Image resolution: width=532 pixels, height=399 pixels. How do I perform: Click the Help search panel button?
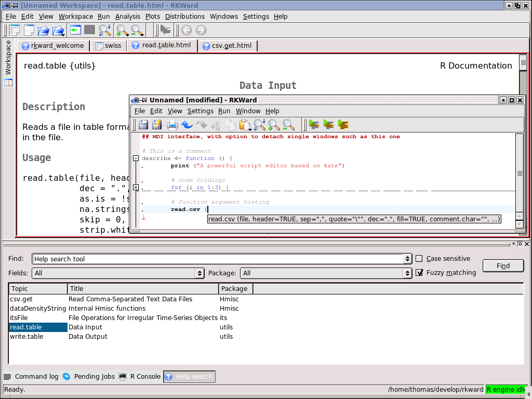tap(189, 376)
